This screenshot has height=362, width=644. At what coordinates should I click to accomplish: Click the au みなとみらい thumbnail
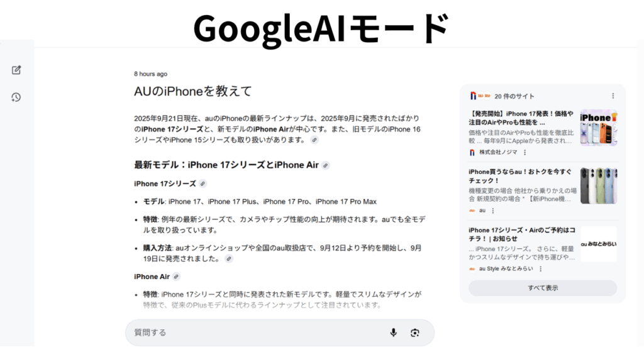click(x=599, y=244)
